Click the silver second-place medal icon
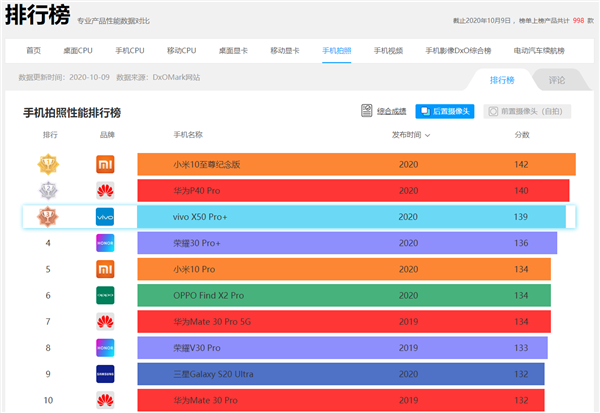The height and width of the screenshot is (413, 600). pos(48,190)
